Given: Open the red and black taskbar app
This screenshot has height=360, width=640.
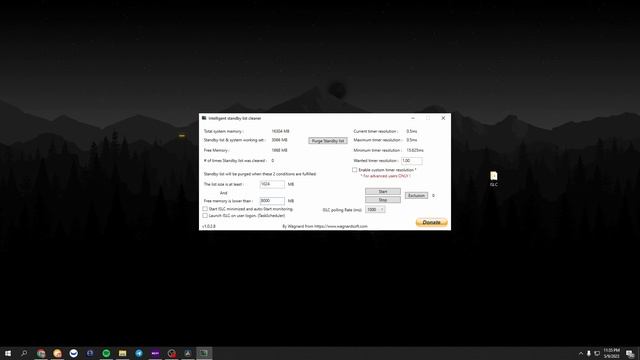Looking at the screenshot, I should (171, 353).
